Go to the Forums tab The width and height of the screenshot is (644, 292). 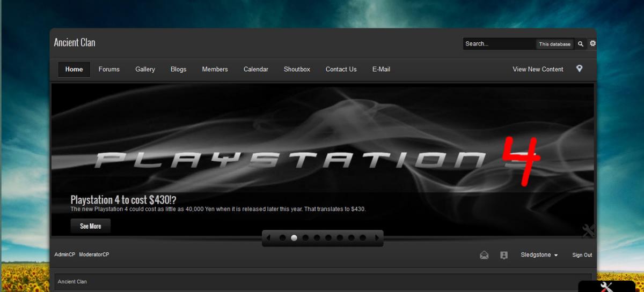pos(109,69)
